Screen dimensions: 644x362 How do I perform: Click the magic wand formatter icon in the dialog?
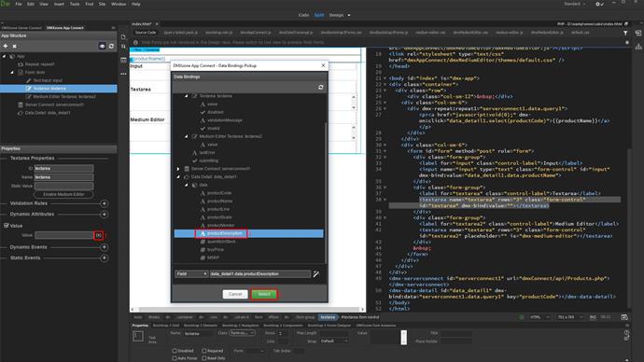[316, 273]
